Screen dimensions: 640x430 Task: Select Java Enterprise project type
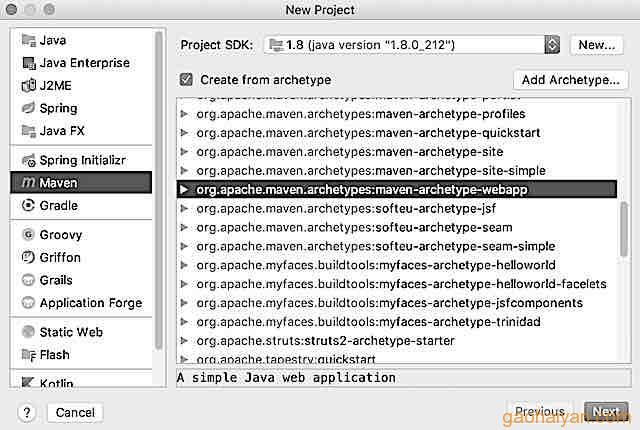(x=82, y=63)
